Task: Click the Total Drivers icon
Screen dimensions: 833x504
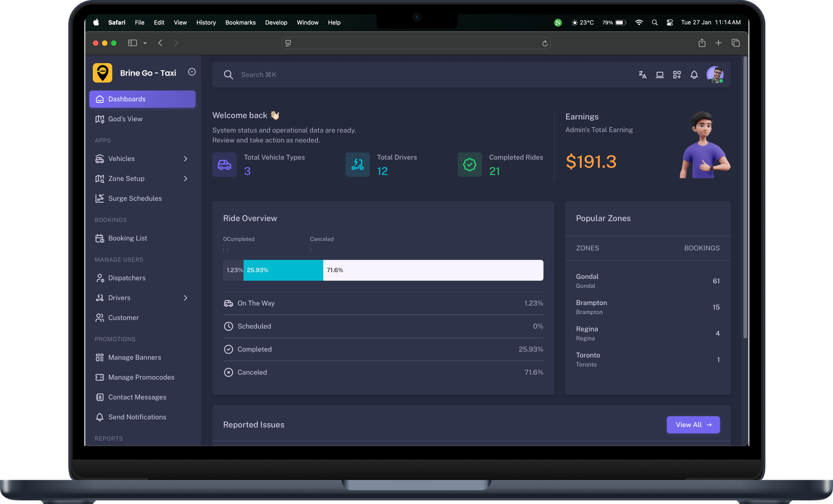Action: click(358, 164)
